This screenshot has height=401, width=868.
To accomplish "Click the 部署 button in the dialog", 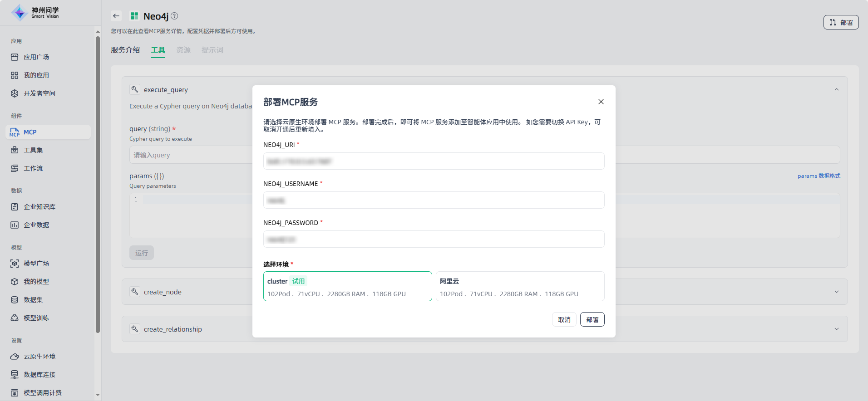I will tap(592, 319).
